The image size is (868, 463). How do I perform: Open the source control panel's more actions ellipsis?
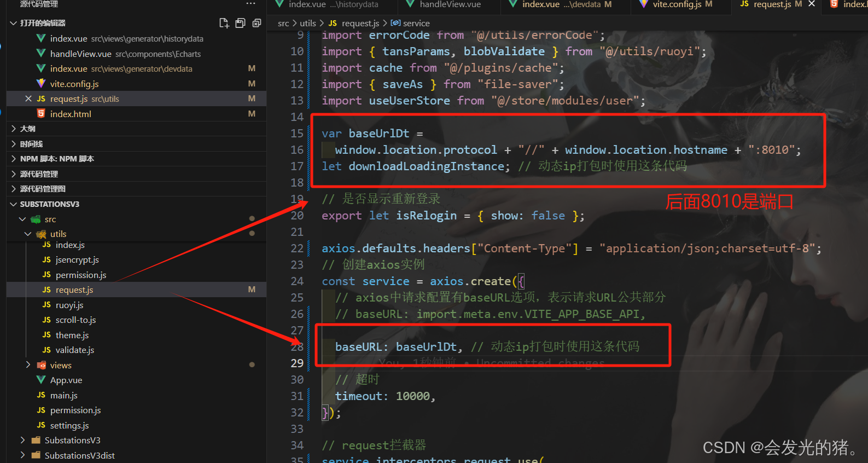pos(251,4)
